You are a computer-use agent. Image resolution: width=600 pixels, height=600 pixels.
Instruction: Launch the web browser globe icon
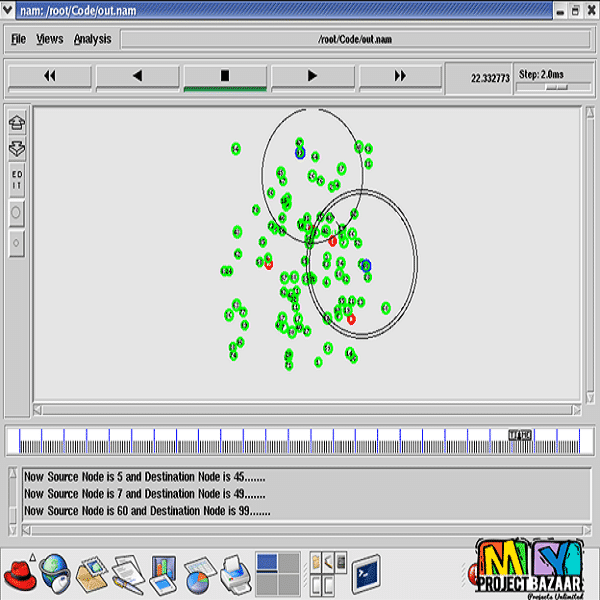click(55, 573)
